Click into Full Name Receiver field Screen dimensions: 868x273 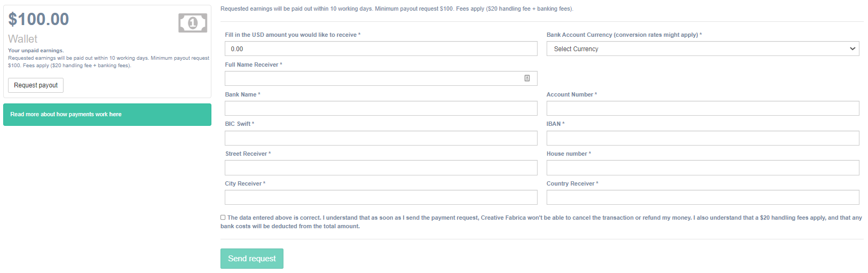click(381, 78)
